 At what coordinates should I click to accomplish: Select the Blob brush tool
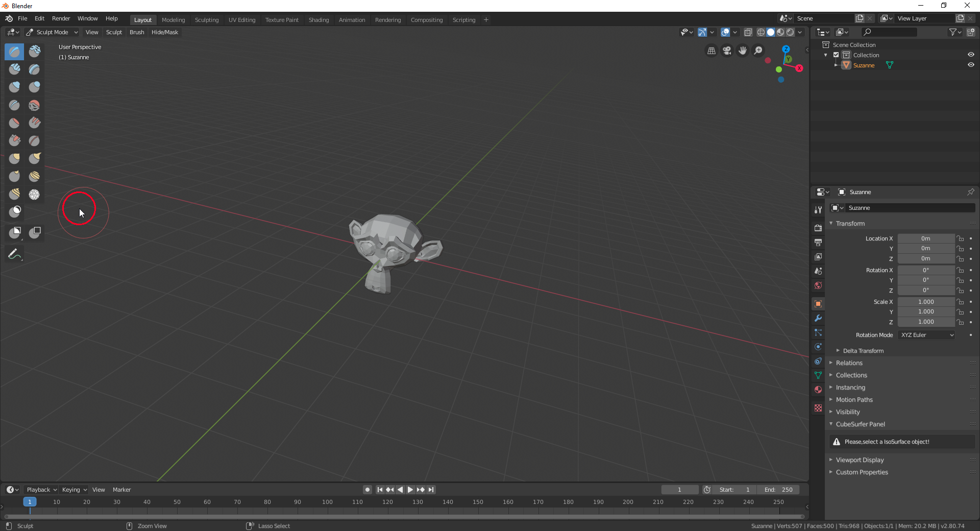[34, 87]
